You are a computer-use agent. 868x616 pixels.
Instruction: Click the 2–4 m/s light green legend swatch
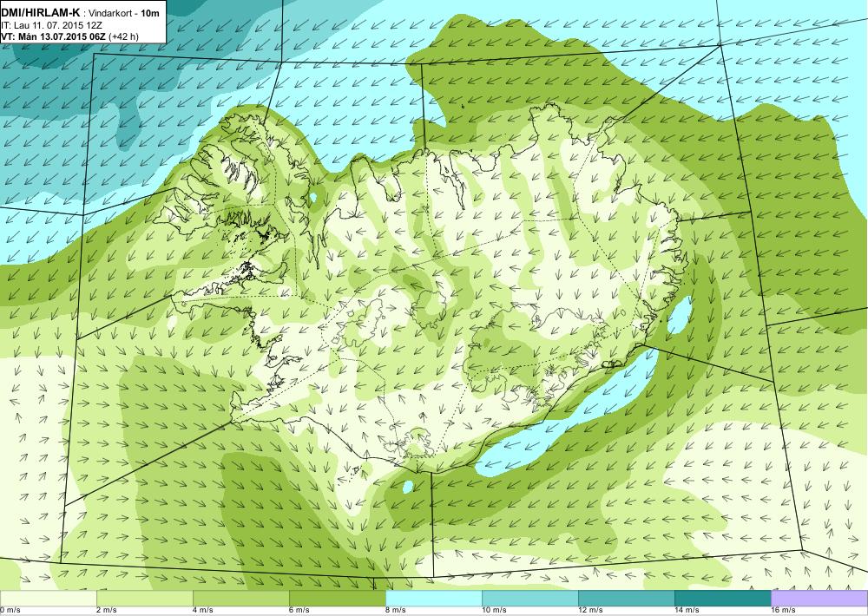pos(145,598)
